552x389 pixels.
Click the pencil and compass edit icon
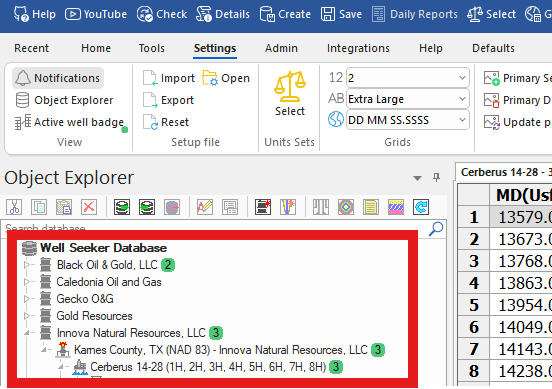(x=205, y=207)
